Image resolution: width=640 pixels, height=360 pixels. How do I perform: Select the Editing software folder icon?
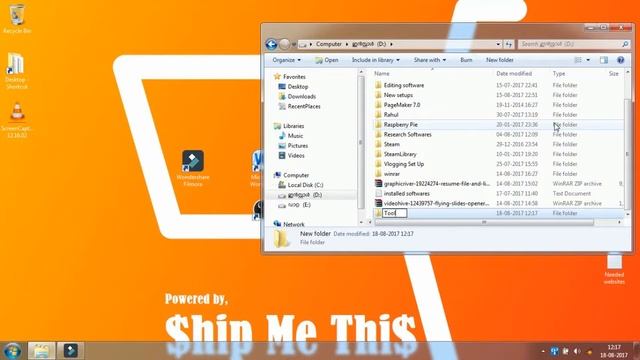378,85
